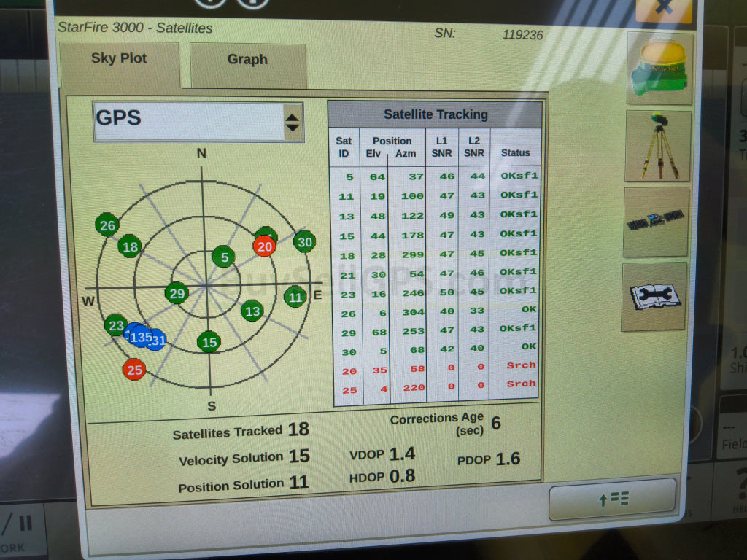747x560 pixels.
Task: Click Sat ID 29 in table
Action: click(x=348, y=333)
